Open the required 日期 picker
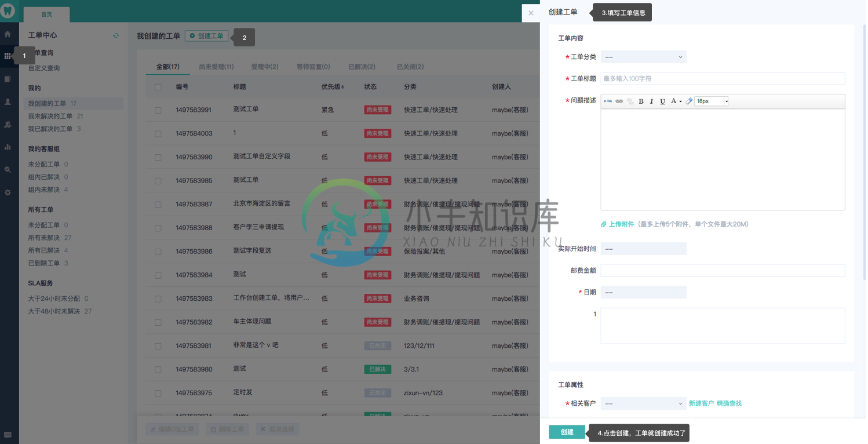Viewport: 868px width, 444px height. 643,292
